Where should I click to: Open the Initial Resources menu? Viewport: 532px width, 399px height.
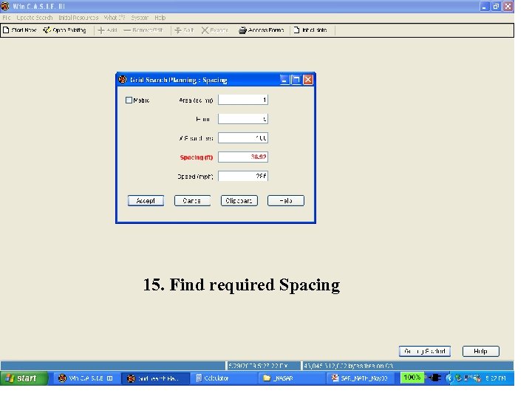(78, 18)
